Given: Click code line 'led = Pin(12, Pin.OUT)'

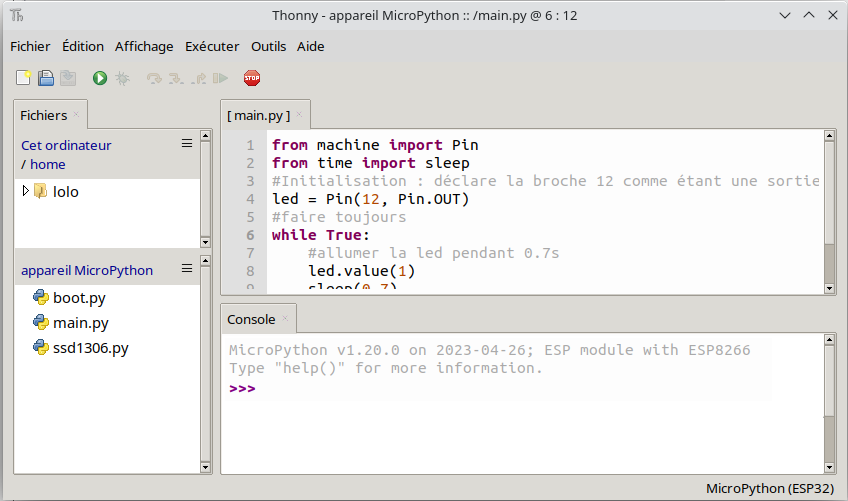Looking at the screenshot, I should click(370, 199).
